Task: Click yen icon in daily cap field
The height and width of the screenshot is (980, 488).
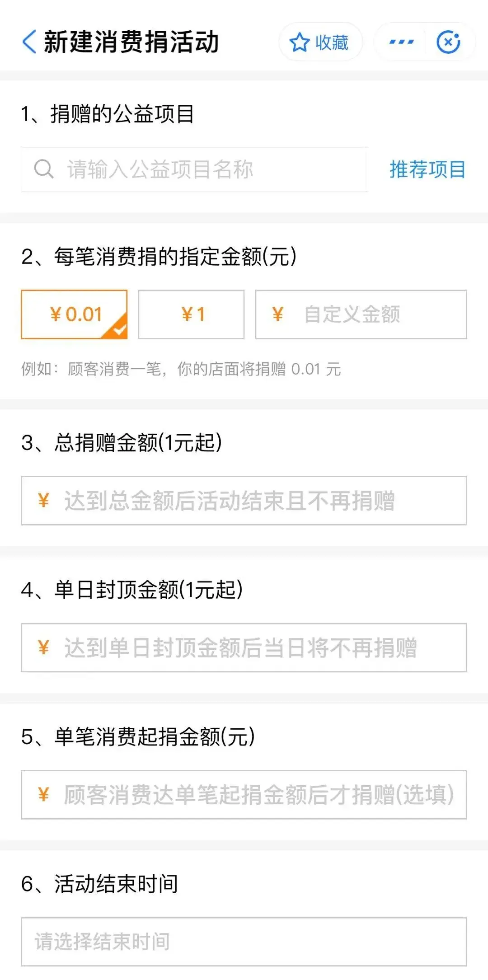Action: pyautogui.click(x=43, y=647)
